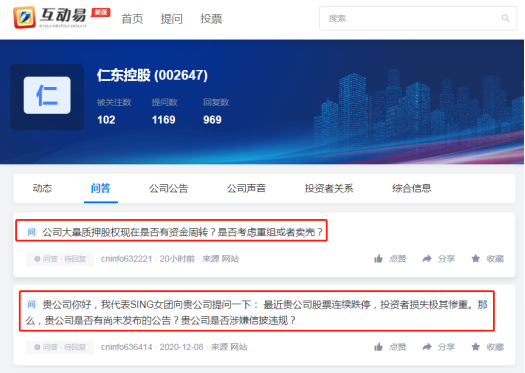This screenshot has height=373, width=525.
Task: Click the 问 badge on SING question
Action: (31, 304)
